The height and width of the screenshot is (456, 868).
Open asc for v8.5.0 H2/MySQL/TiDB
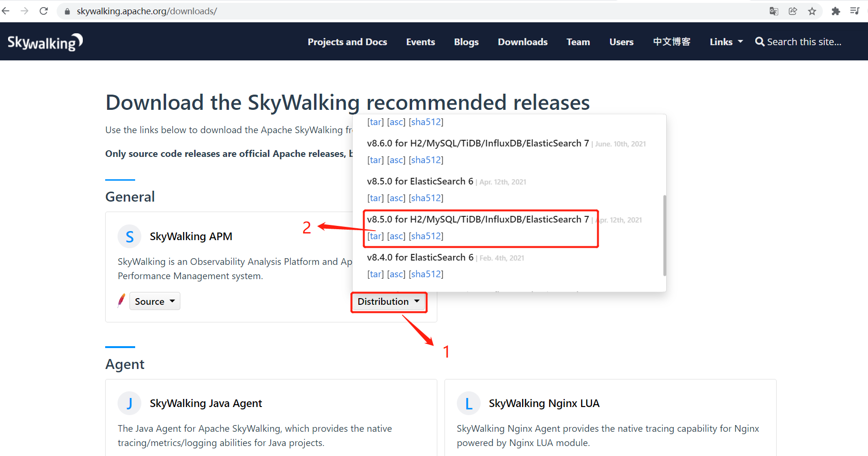pos(396,236)
